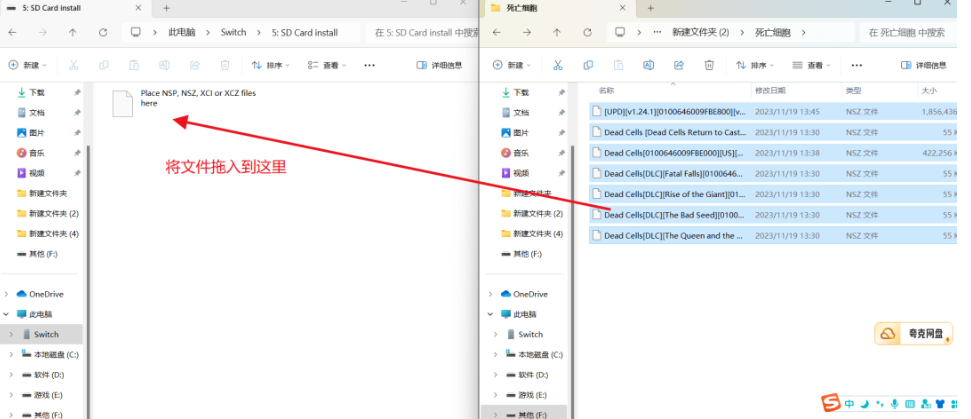
Task: Select Dead Cells[DLC][Rise of the Giant] file
Action: click(x=774, y=194)
